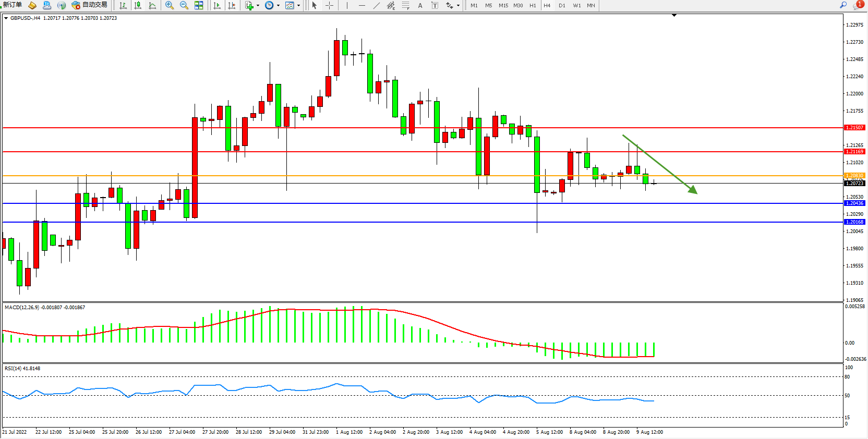Open the search magnifier at top right
This screenshot has width=868, height=439.
(x=843, y=5)
